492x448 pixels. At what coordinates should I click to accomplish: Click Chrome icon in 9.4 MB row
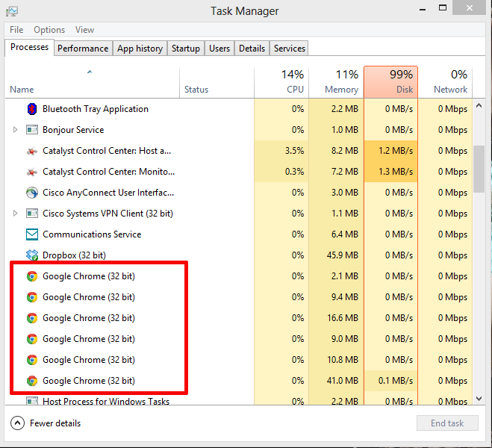tap(32, 297)
